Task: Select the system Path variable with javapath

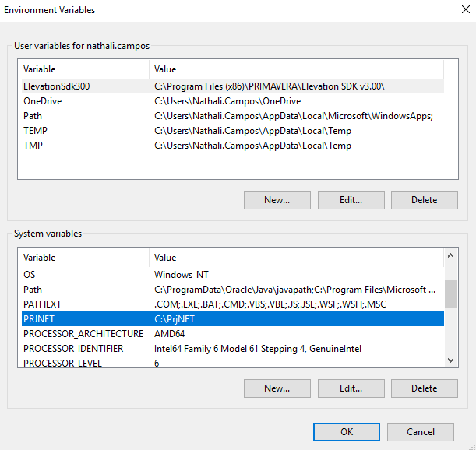Action: tap(233, 290)
